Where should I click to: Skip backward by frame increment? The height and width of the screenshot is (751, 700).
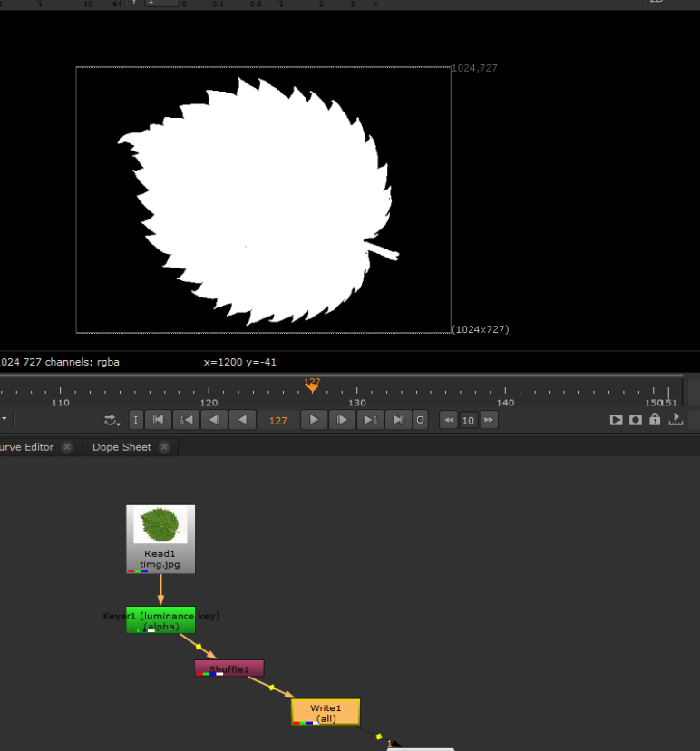pyautogui.click(x=449, y=420)
